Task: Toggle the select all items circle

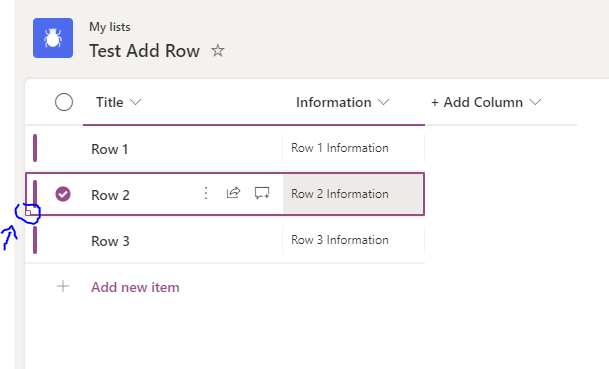Action: pos(64,102)
